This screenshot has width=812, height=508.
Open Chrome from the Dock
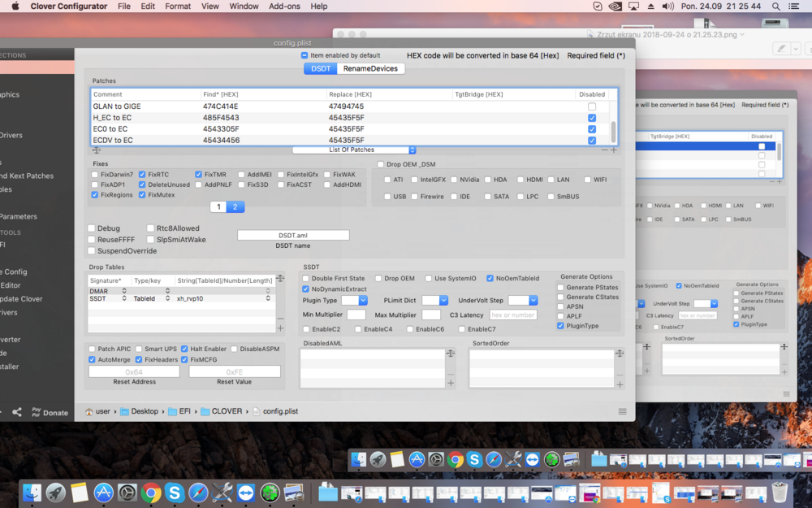click(x=150, y=493)
